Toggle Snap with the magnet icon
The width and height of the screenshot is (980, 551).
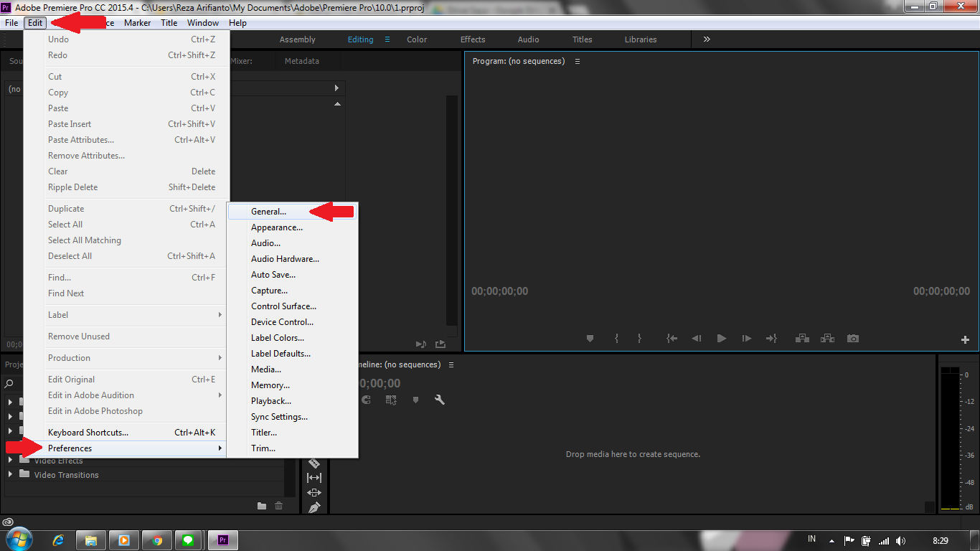click(366, 400)
